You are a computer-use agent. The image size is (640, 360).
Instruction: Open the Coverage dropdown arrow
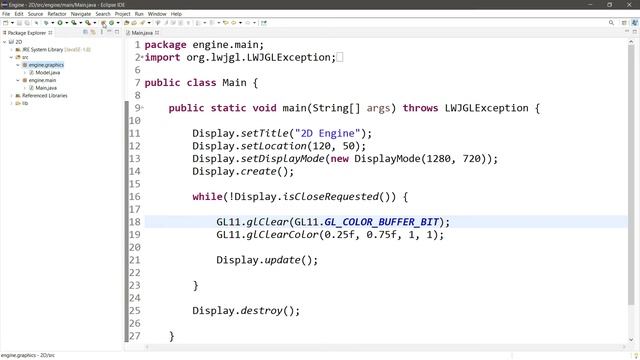coord(80,23)
